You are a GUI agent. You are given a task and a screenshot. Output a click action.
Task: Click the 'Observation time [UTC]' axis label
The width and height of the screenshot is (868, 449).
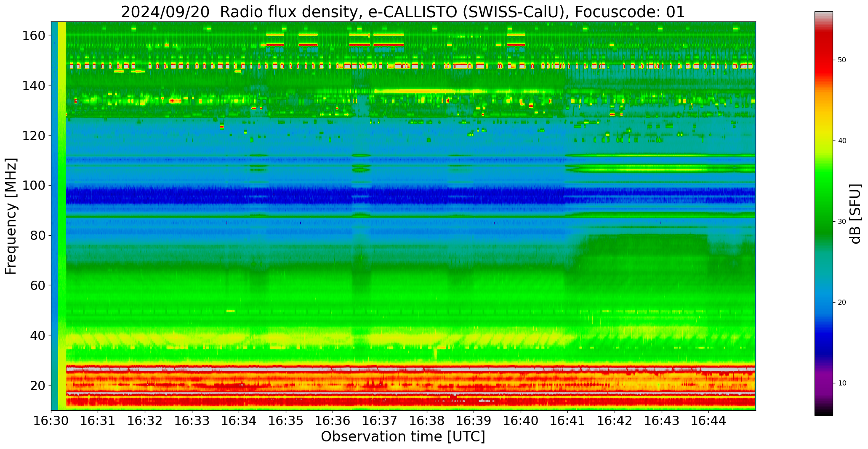(x=403, y=437)
